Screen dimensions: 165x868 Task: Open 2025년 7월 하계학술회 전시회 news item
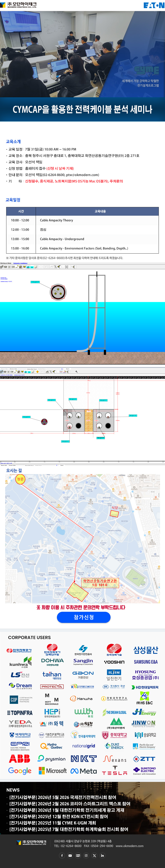(x=69, y=829)
